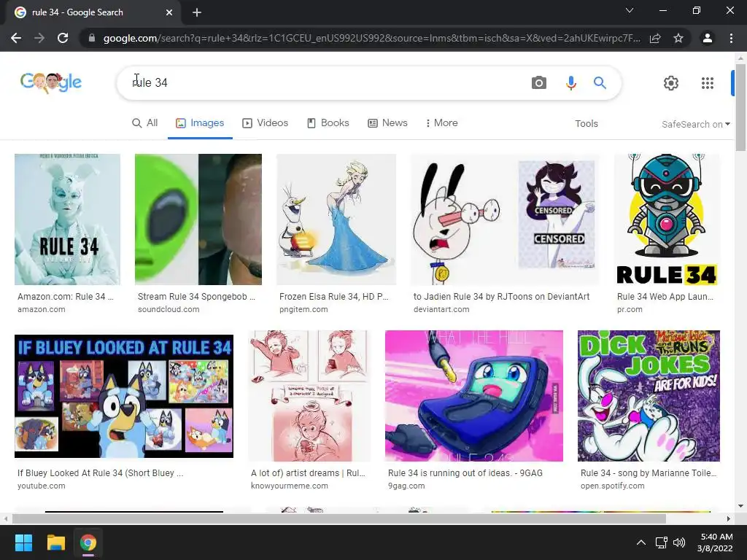Image resolution: width=747 pixels, height=560 pixels.
Task: Click the soundcloud.com source text
Action: [x=169, y=309]
